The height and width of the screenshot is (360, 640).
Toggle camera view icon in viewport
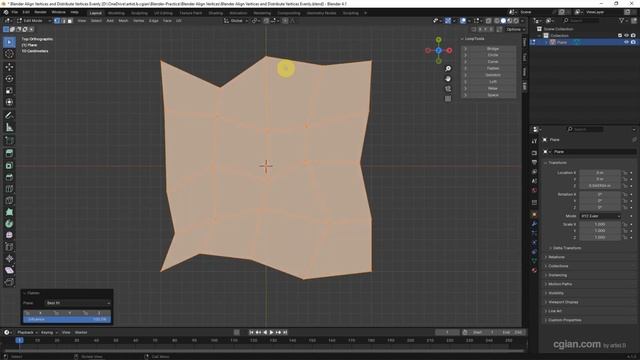pos(448,89)
